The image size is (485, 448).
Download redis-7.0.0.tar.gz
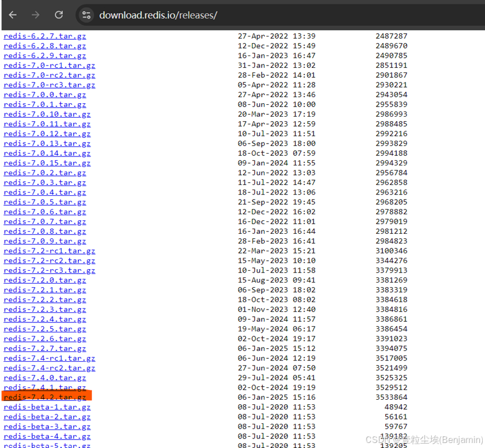pyautogui.click(x=45, y=95)
